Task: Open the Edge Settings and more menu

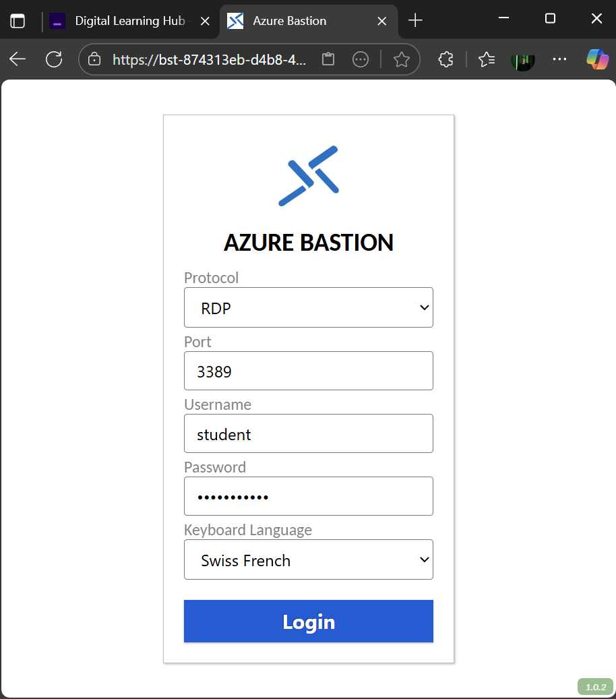Action: point(559,59)
